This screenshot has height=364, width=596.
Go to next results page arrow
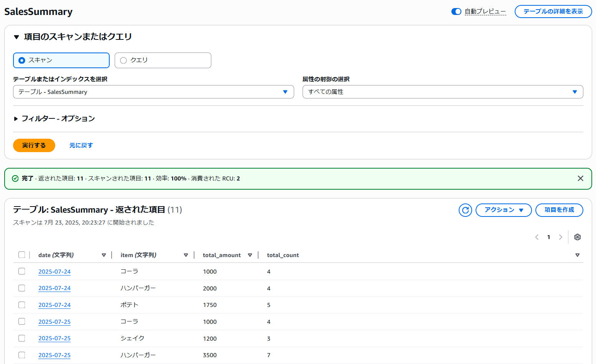[560, 237]
